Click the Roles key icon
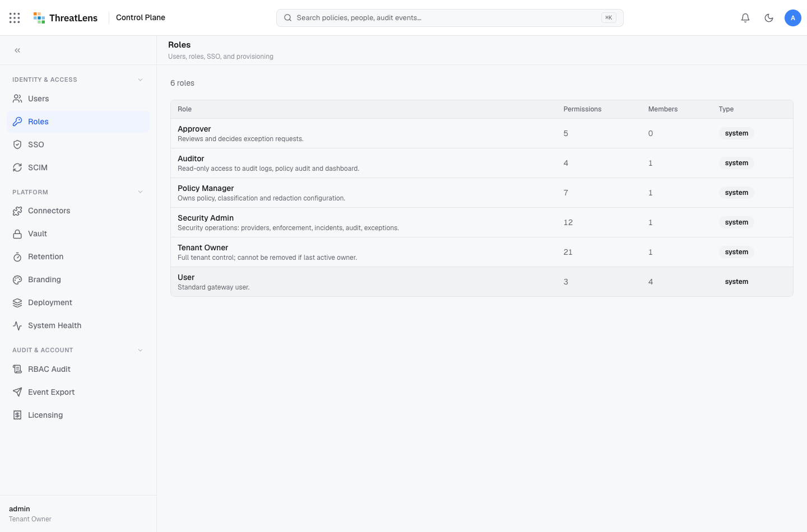 point(17,122)
